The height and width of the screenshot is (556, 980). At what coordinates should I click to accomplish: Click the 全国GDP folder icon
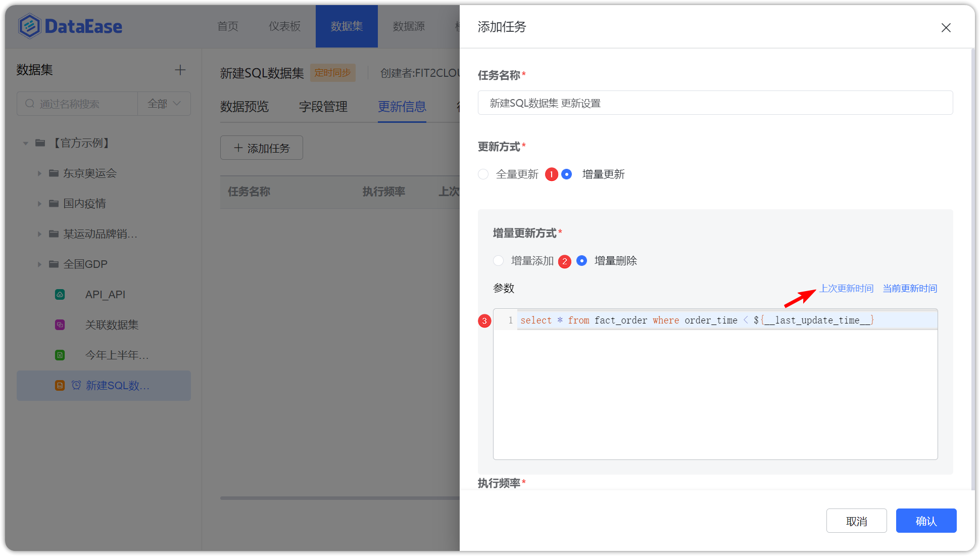[x=54, y=264]
